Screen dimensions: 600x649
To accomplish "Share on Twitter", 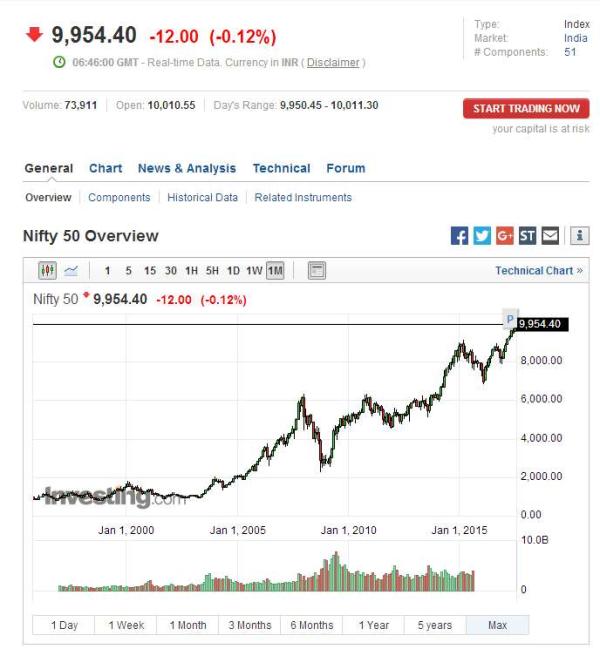I will 482,236.
